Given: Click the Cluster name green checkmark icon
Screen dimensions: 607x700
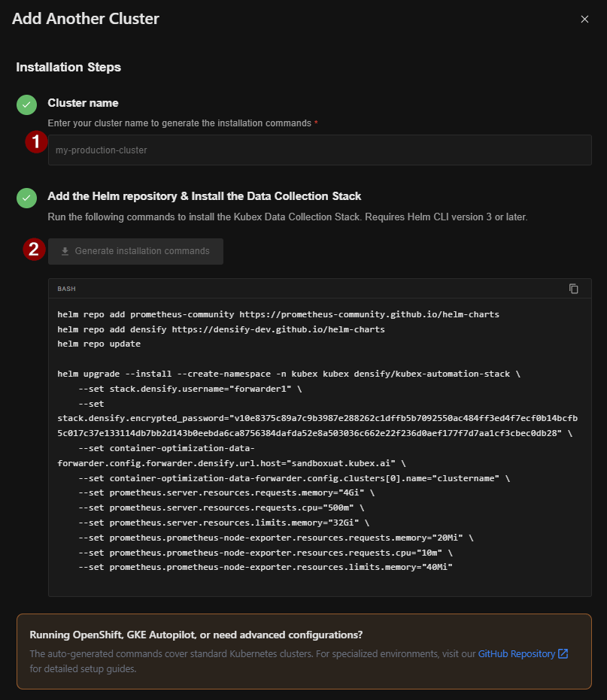Looking at the screenshot, I should point(27,105).
